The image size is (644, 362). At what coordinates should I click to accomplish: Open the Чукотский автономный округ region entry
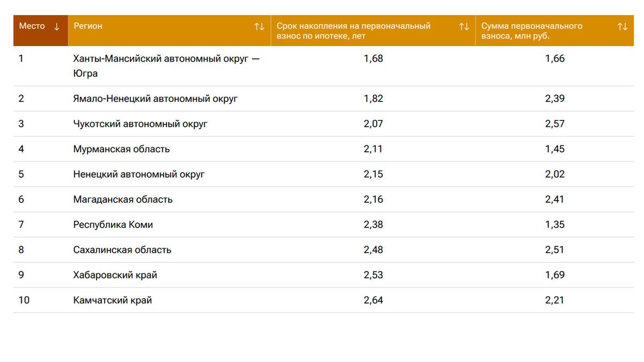click(141, 123)
